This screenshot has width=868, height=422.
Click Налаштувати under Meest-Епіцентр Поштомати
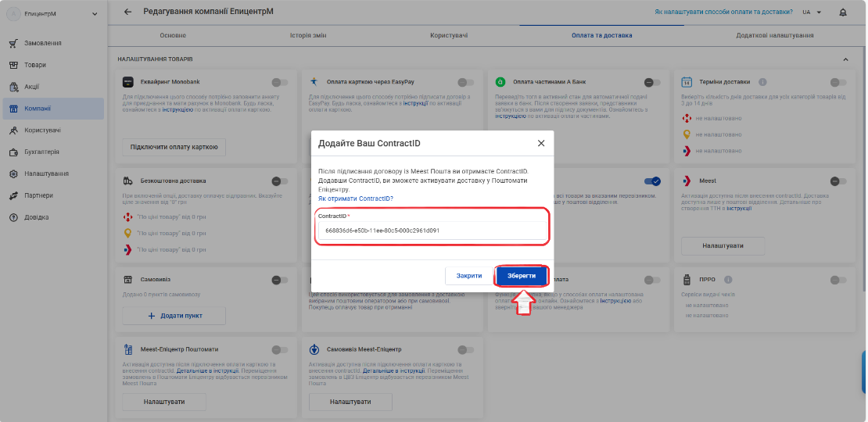pos(164,402)
